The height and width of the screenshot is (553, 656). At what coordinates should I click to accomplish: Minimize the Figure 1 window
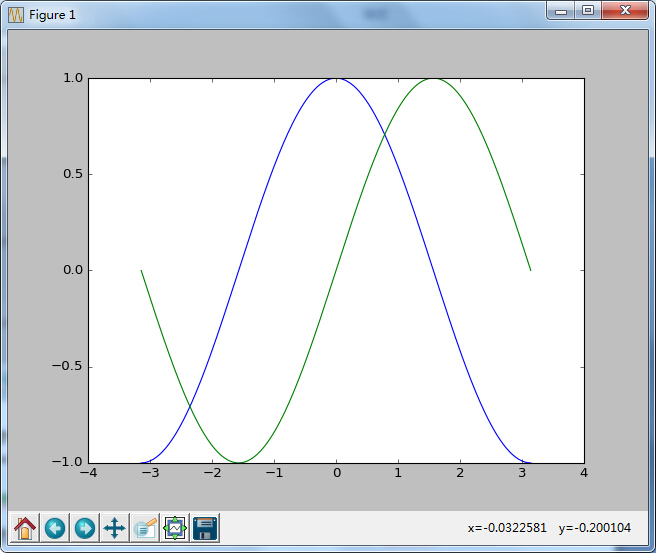pos(561,11)
